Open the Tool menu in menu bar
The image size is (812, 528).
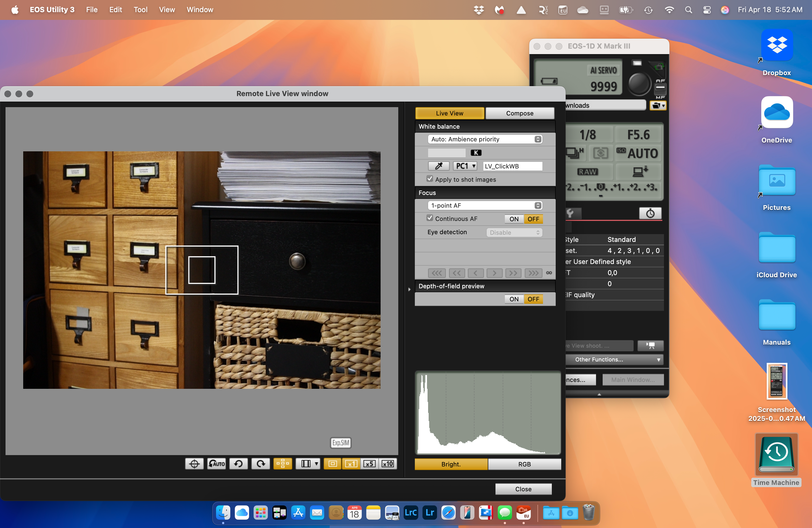click(x=140, y=10)
